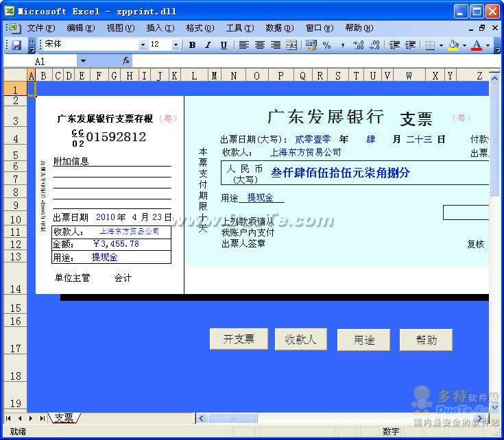Open Fill Color dropdown arrow

464,45
